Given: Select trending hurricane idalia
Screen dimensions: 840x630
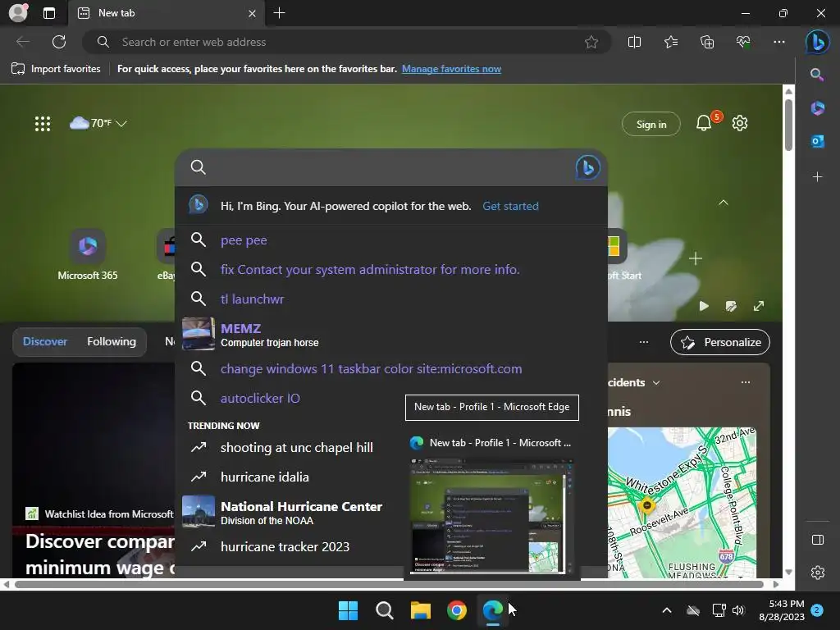Looking at the screenshot, I should [290, 477].
